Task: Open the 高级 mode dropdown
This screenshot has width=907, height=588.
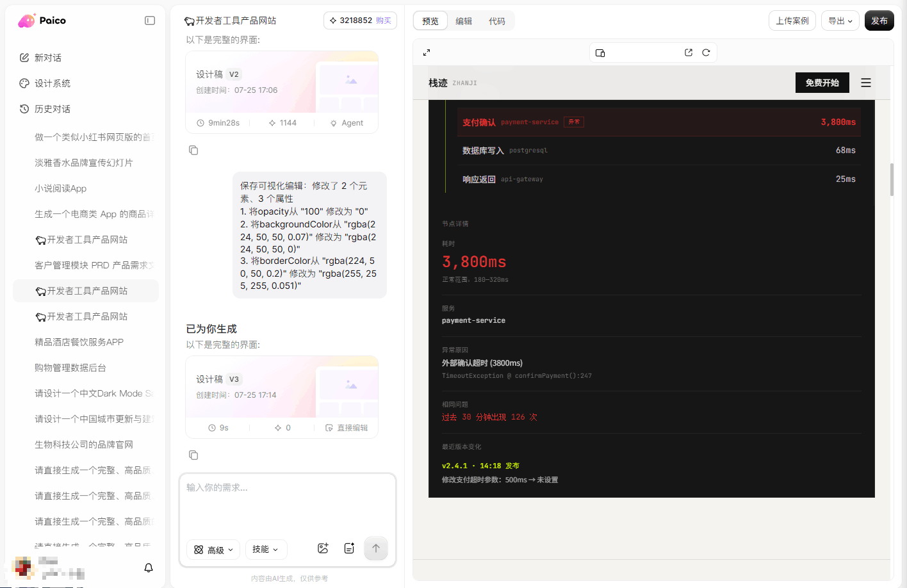Action: click(213, 550)
